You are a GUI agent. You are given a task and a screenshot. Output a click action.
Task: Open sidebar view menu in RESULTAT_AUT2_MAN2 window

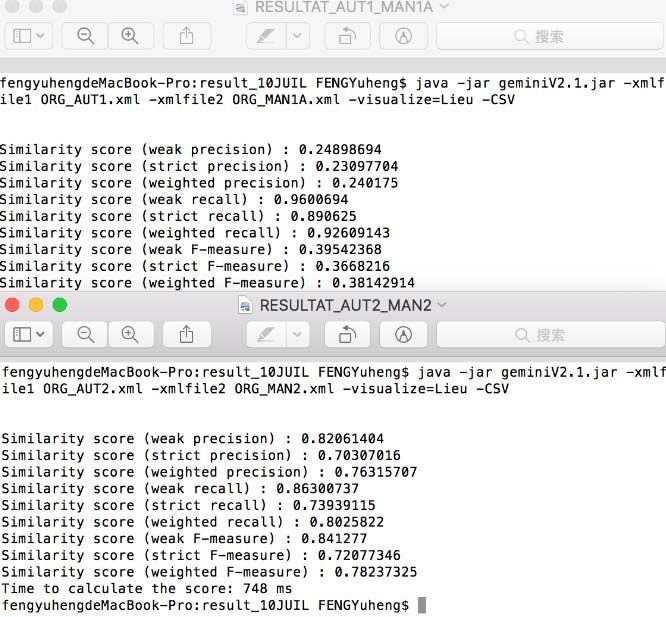tap(28, 335)
